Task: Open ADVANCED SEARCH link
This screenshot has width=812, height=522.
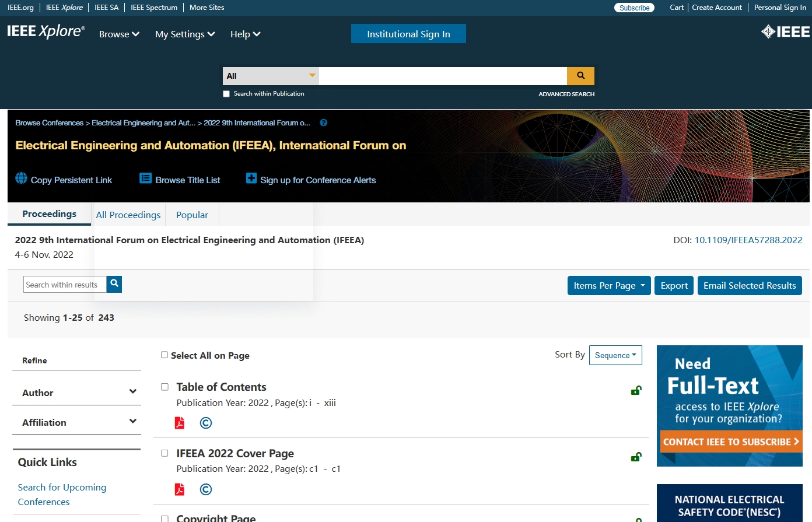Action: point(566,94)
